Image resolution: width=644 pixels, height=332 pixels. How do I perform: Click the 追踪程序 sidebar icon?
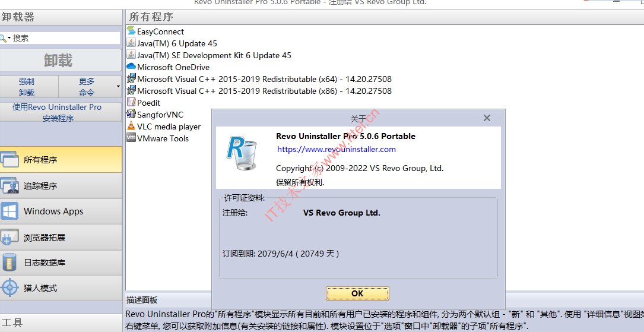(9, 186)
